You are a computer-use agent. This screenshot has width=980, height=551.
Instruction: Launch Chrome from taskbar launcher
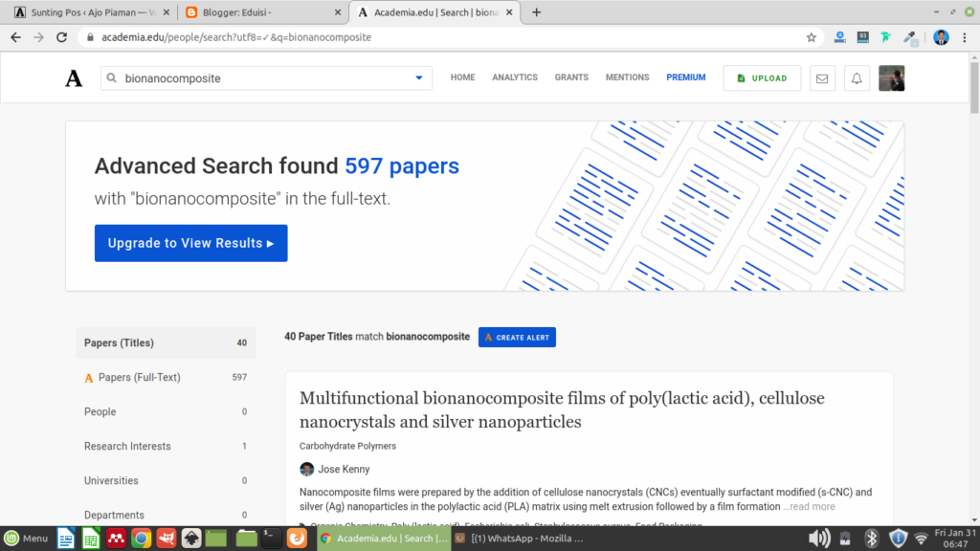[142, 538]
